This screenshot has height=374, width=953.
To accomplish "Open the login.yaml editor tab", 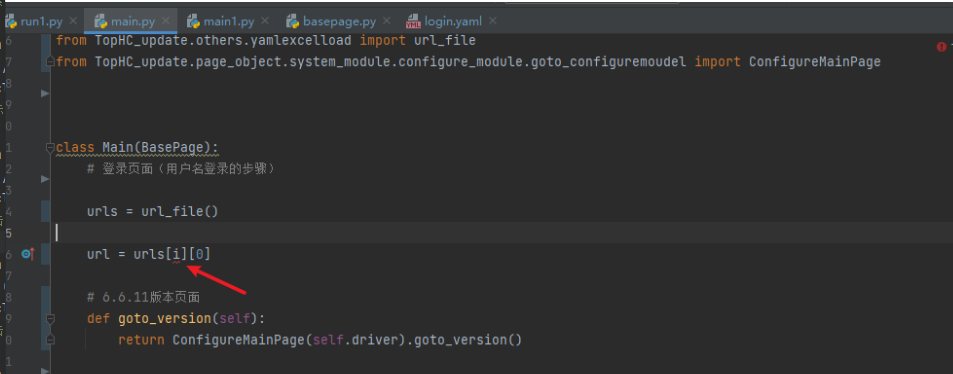I will click(x=444, y=22).
